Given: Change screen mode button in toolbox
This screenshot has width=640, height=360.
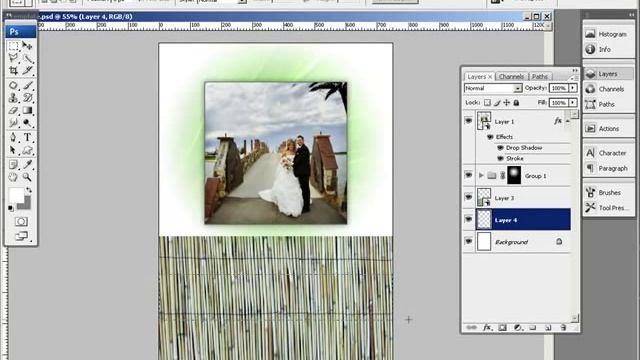Looking at the screenshot, I should coord(21,236).
